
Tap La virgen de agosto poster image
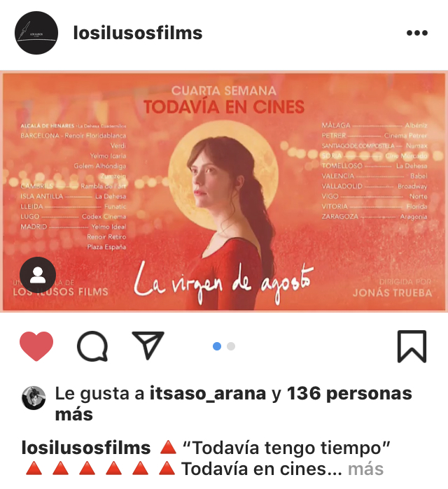(224, 191)
